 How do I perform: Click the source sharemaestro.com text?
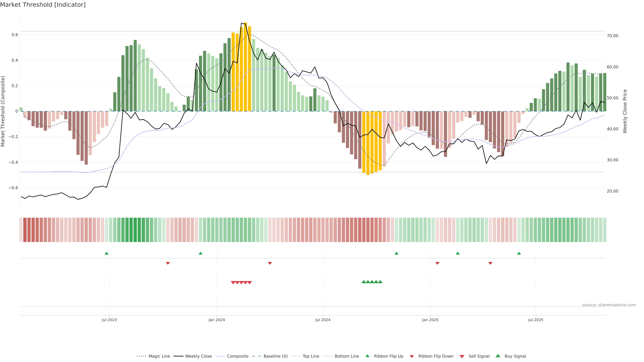click(x=609, y=305)
